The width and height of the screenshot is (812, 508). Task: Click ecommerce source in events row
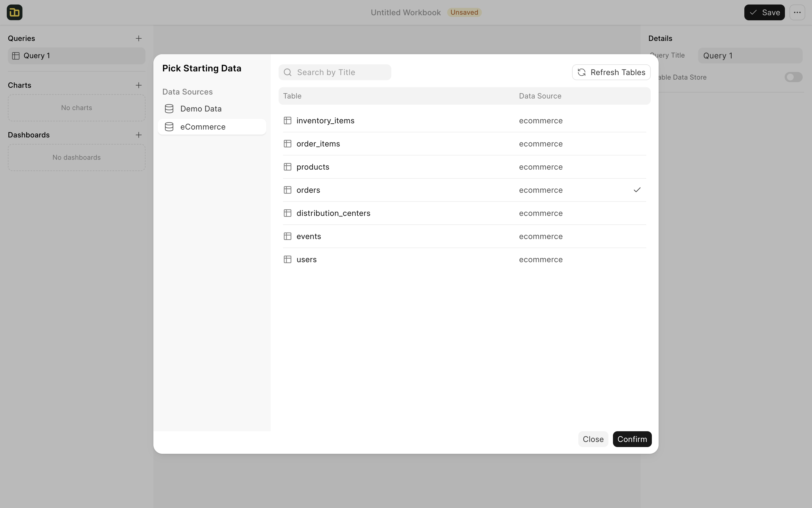pyautogui.click(x=540, y=237)
